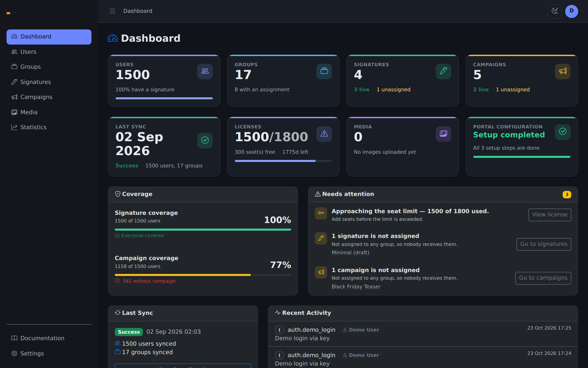The image size is (588, 368).
Task: Open Campaigns in the sidebar
Action: pos(49,97)
